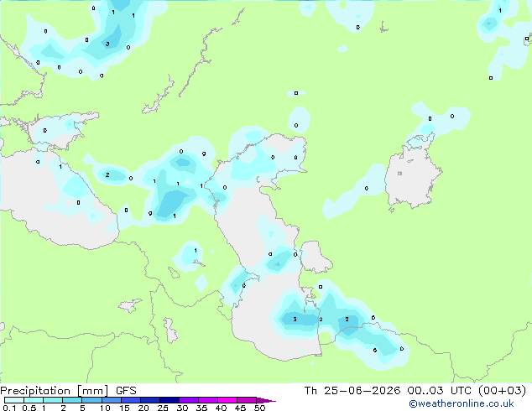Select the 35–40 mm legend swatch

pyautogui.click(x=208, y=400)
